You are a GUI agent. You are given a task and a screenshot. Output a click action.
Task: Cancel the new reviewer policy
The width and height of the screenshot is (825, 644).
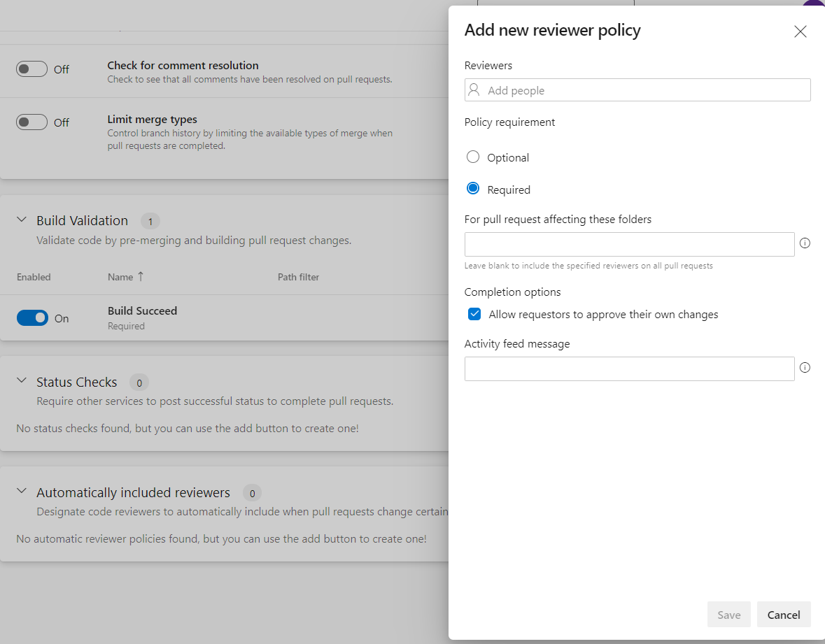pyautogui.click(x=784, y=615)
